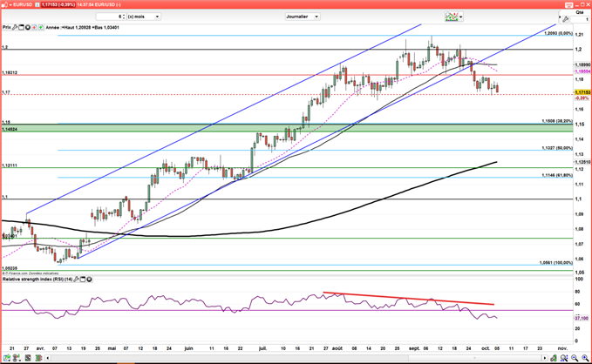Click the red RSI divergence trendline

(x=409, y=299)
